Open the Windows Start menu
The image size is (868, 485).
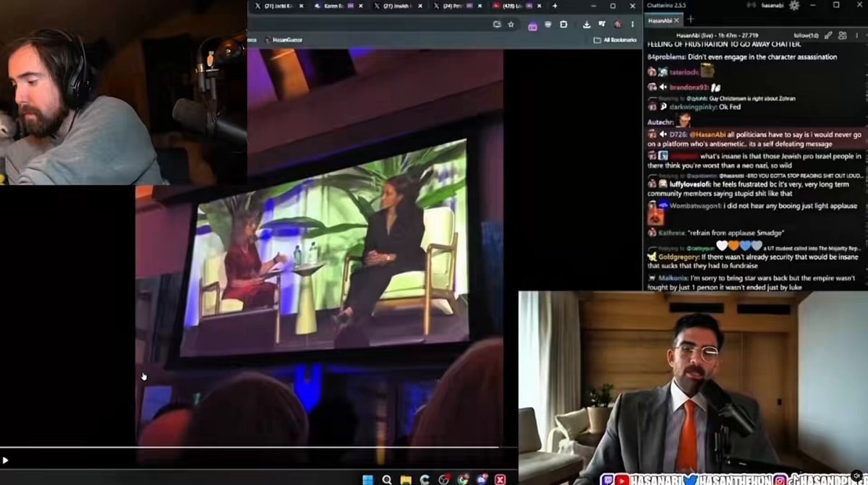367,479
